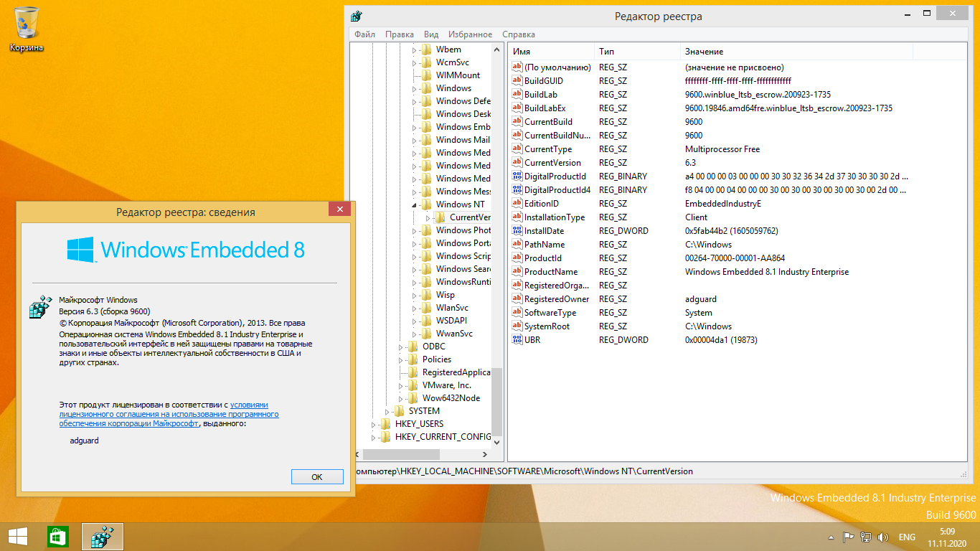Open the Windows Store taskbar icon
This screenshot has height=551, width=980.
(57, 537)
